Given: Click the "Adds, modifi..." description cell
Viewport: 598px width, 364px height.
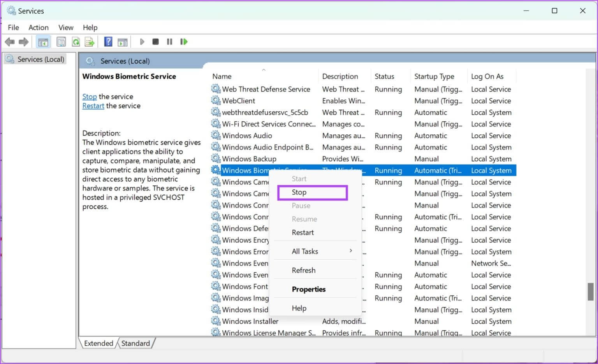Looking at the screenshot, I should [344, 321].
